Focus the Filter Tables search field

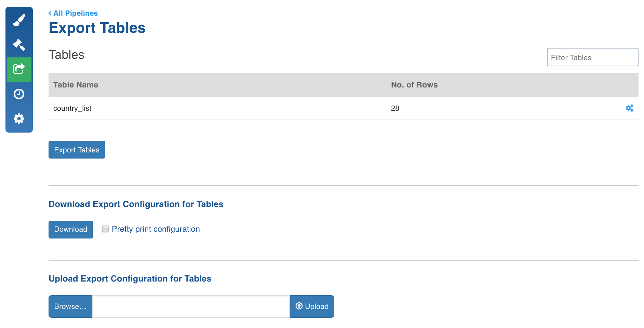[592, 57]
